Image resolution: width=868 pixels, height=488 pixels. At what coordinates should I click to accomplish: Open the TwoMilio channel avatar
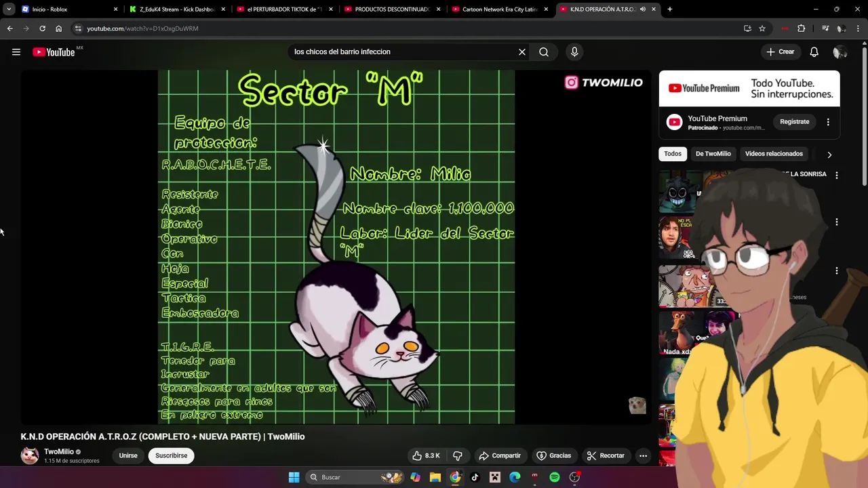[30, 455]
